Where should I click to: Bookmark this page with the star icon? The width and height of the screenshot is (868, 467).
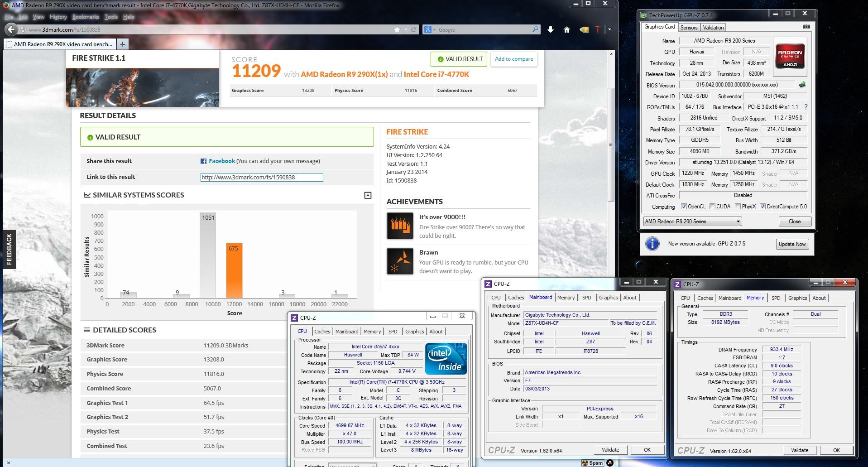point(397,30)
